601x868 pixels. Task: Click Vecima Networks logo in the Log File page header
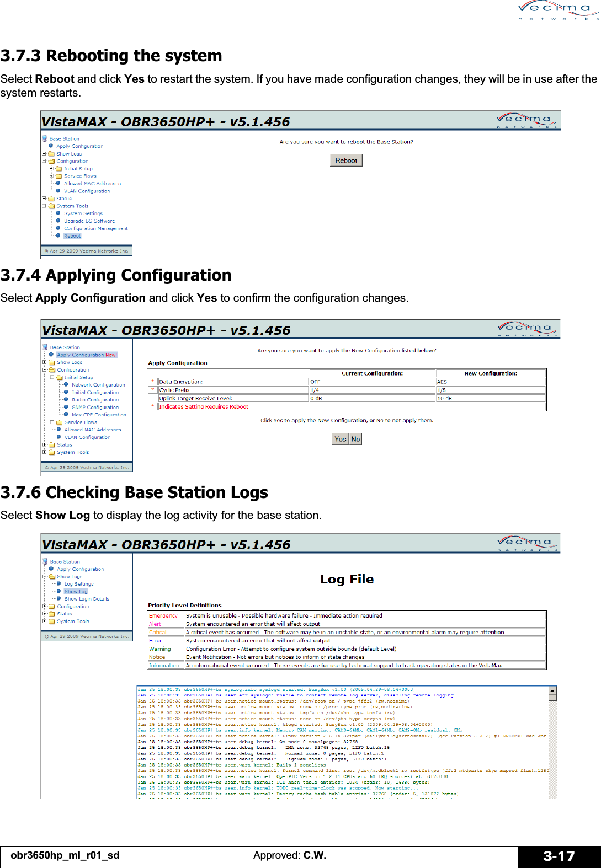[528, 544]
